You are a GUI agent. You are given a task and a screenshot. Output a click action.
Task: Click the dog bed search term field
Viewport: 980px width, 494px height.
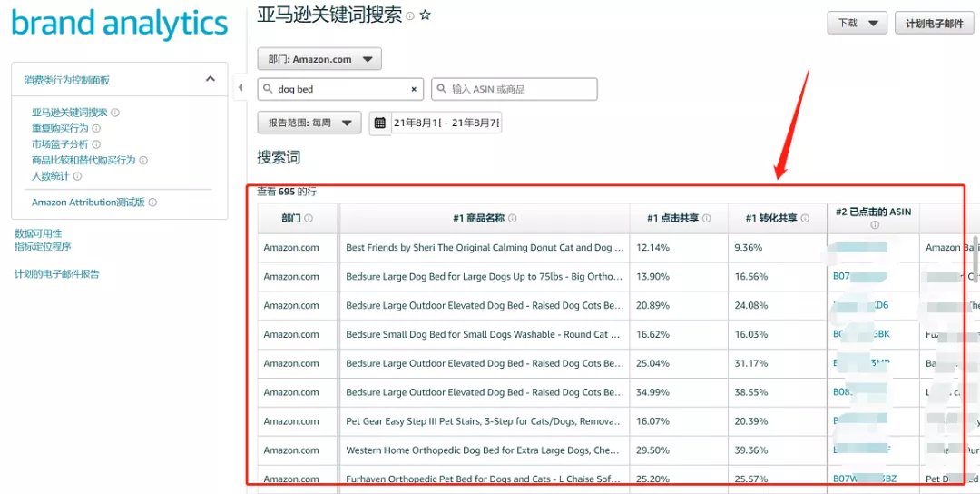point(340,89)
